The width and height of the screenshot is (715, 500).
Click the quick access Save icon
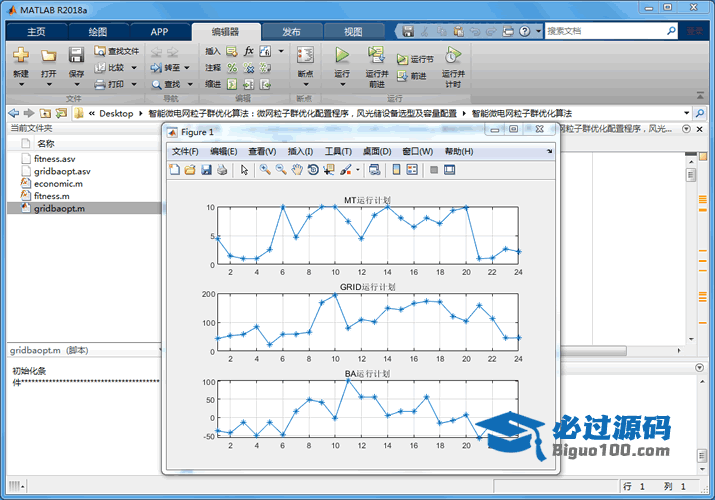click(x=408, y=31)
